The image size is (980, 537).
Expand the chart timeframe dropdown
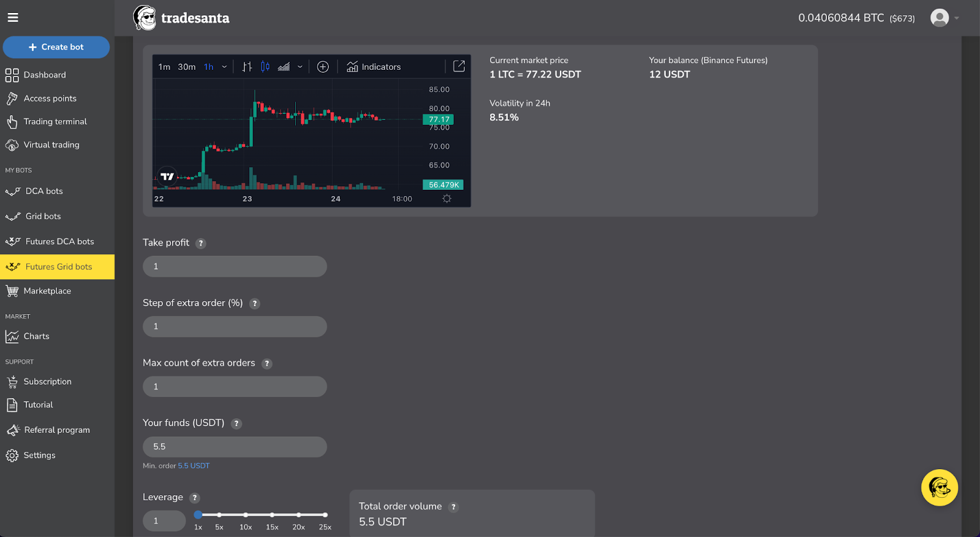[224, 67]
